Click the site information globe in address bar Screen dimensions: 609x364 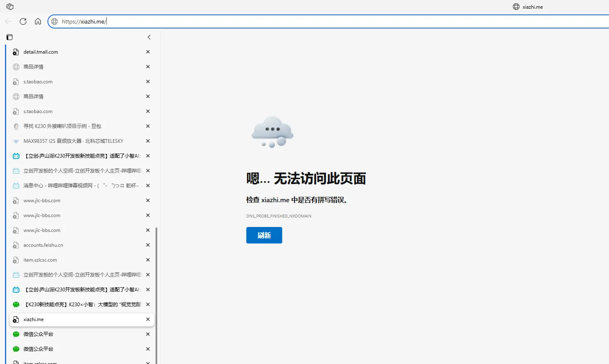(54, 21)
